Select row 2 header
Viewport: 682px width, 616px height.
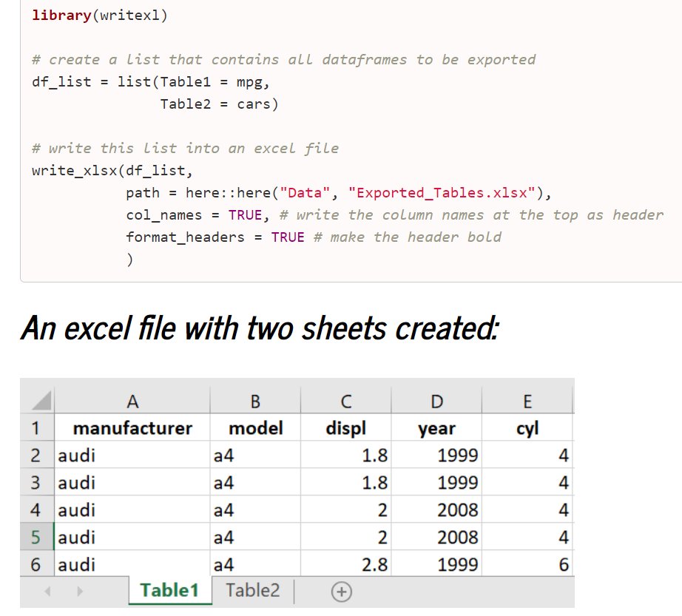[36, 455]
